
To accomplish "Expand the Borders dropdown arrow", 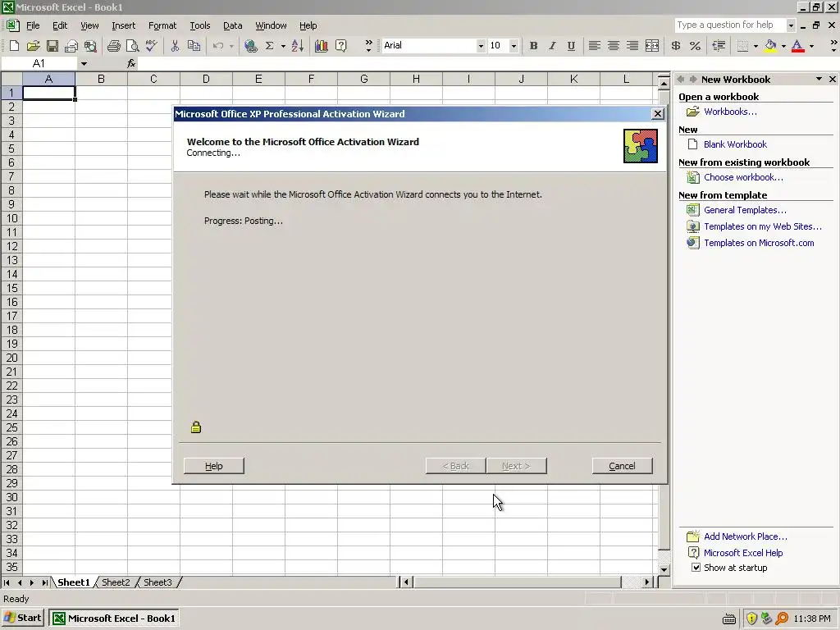I will (756, 46).
